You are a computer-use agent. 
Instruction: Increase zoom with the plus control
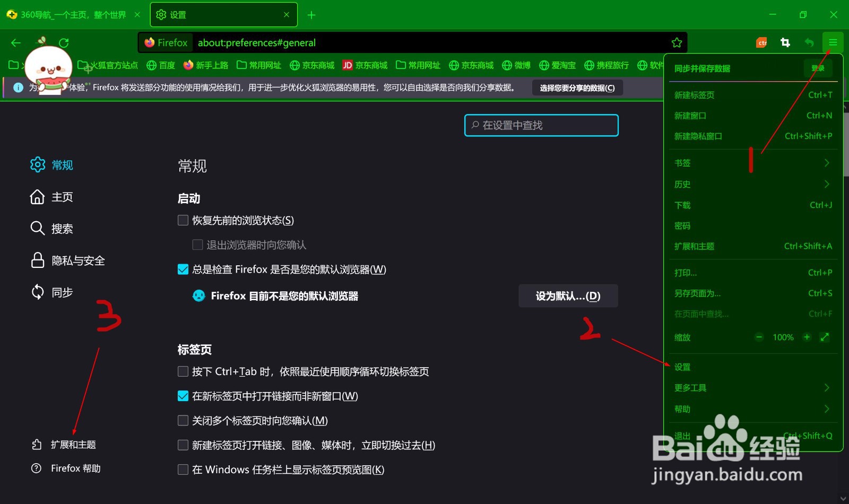coord(807,337)
